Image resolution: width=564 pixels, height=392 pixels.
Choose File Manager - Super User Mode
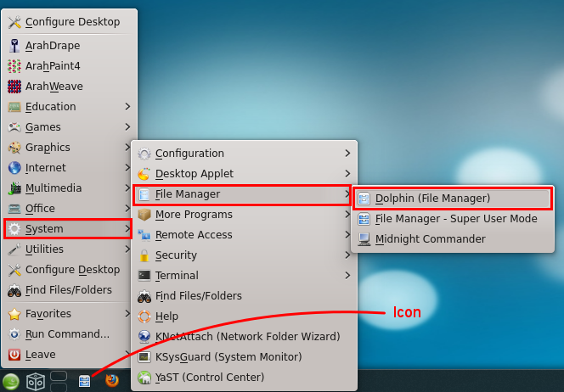[453, 219]
